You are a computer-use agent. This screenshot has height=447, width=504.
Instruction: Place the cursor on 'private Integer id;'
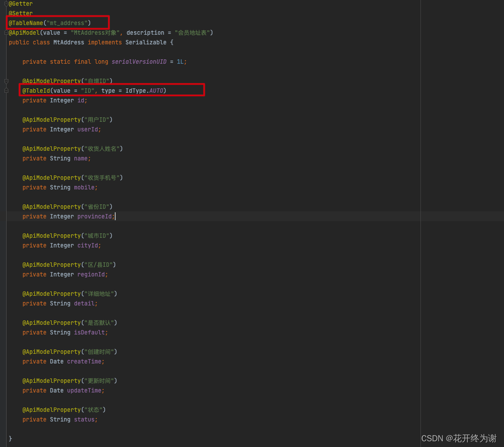(x=55, y=100)
